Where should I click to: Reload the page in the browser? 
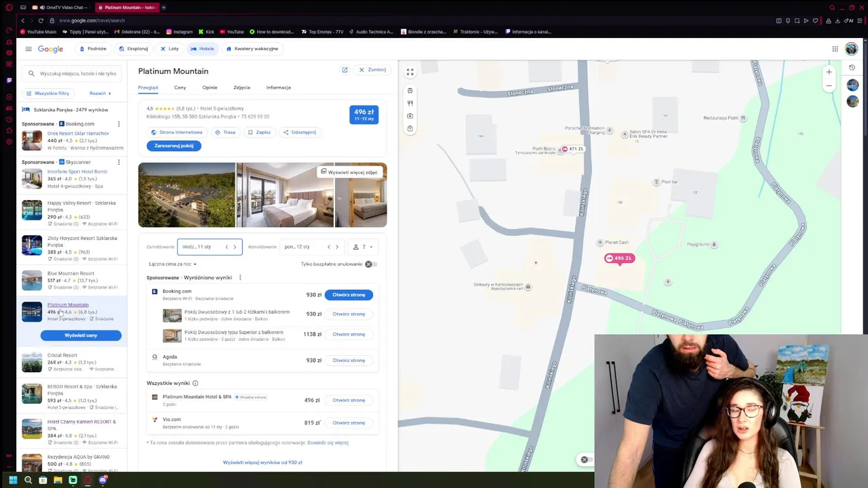pyautogui.click(x=41, y=20)
